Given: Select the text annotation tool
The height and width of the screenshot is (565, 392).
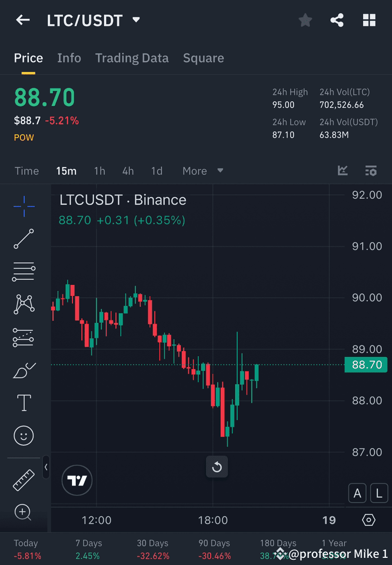Looking at the screenshot, I should click(x=24, y=402).
